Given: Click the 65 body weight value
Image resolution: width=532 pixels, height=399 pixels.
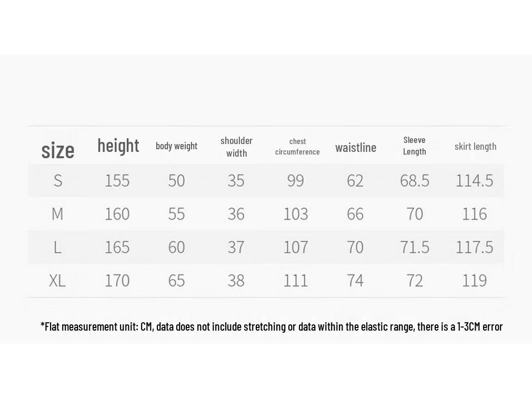Looking at the screenshot, I should pos(176,281).
